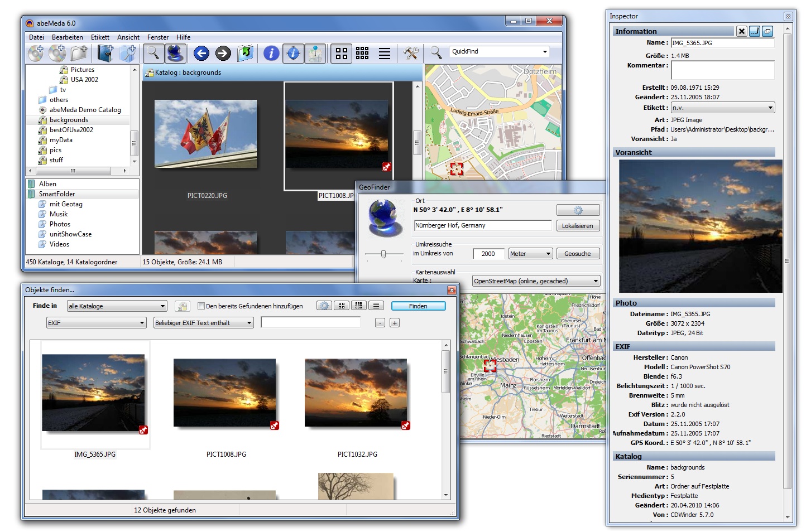Open the QuickFind dropdown

click(x=545, y=52)
